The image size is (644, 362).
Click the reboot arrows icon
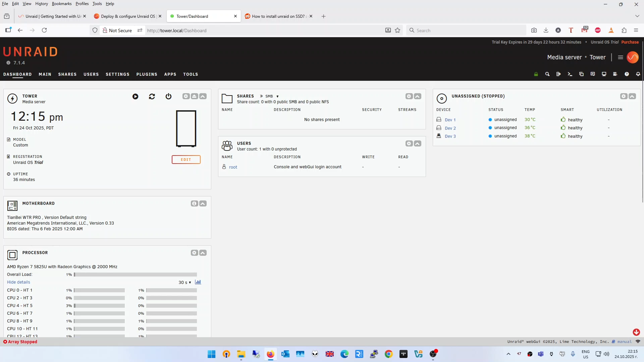click(x=152, y=97)
